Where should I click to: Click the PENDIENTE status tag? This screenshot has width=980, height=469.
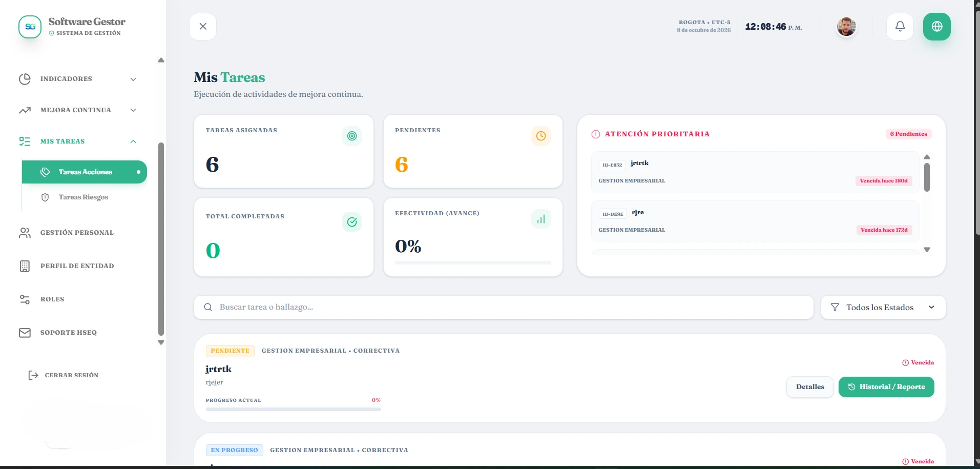(x=230, y=351)
